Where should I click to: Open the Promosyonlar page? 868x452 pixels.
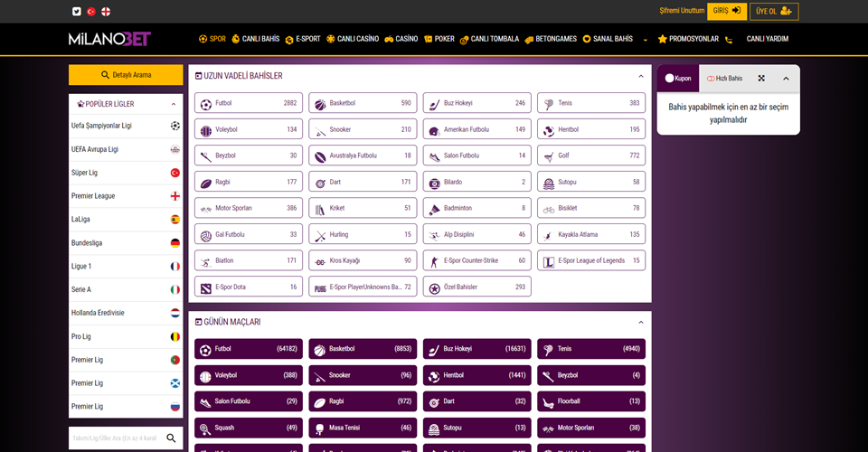688,39
